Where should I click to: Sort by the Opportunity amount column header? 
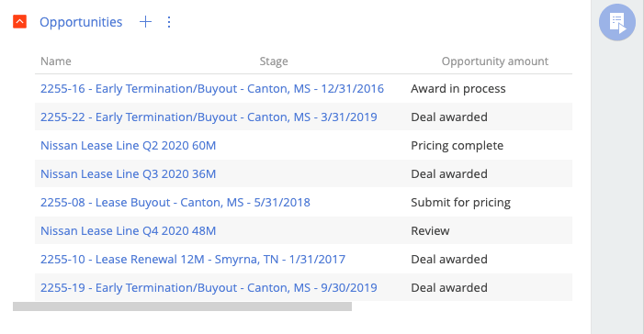495,61
